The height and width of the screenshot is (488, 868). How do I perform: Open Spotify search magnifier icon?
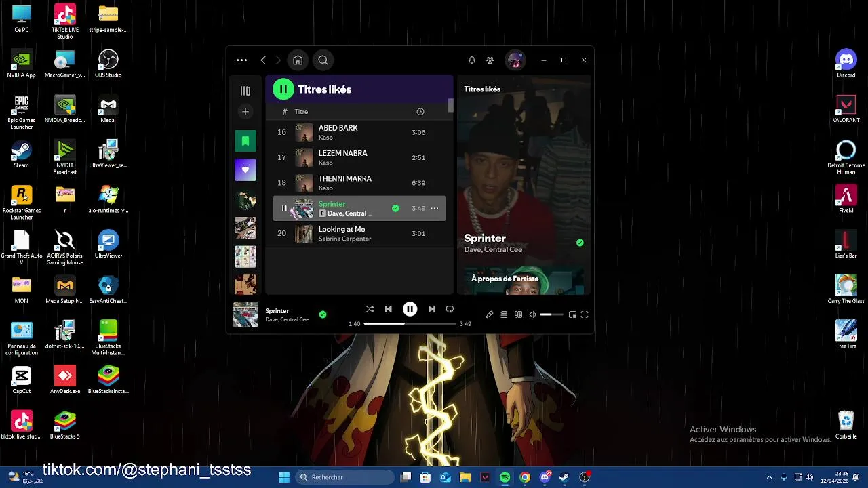point(323,60)
